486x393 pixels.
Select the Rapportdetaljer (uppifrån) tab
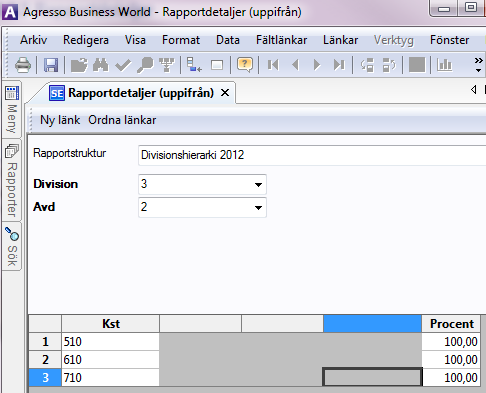(x=132, y=93)
